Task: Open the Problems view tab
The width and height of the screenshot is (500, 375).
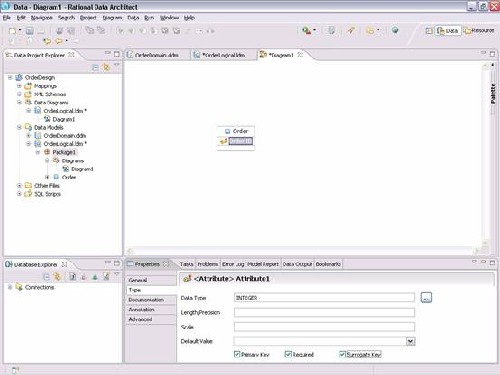Action: tap(207, 264)
